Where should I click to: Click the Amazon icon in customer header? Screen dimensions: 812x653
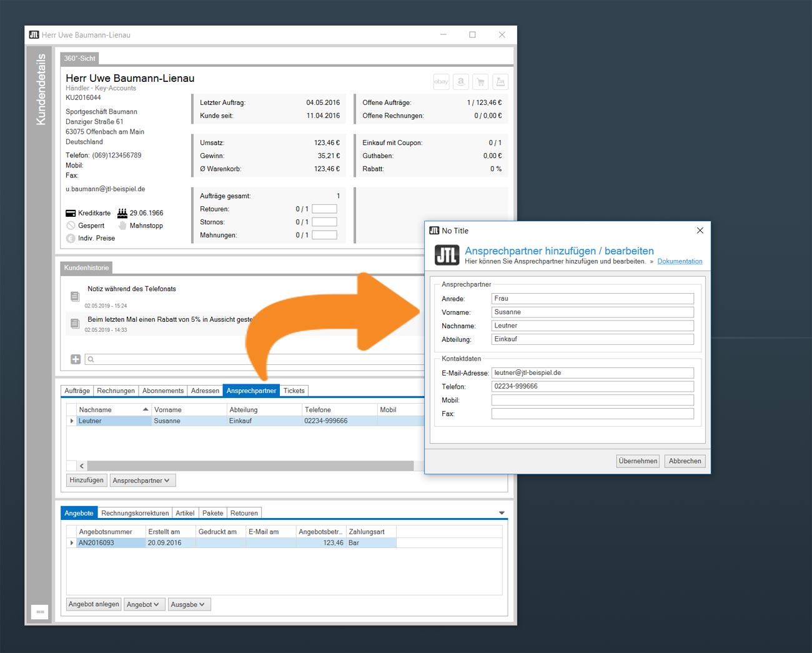click(461, 82)
